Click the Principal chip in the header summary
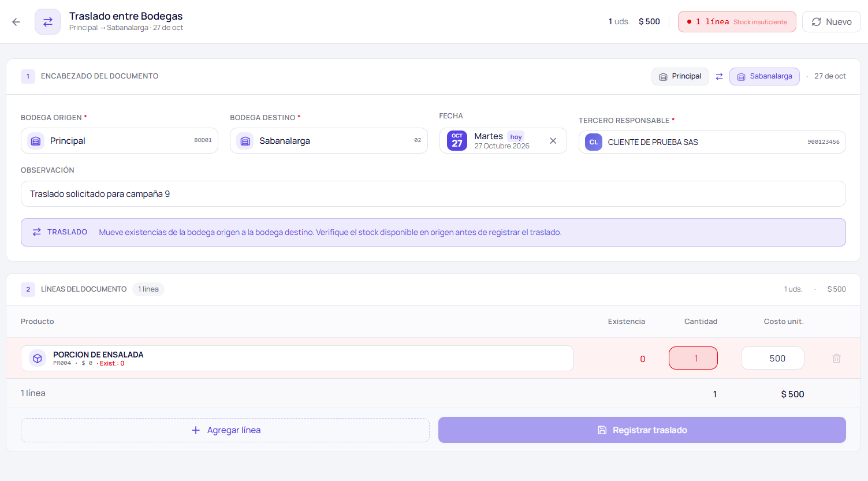This screenshot has width=868, height=481. 680,76
